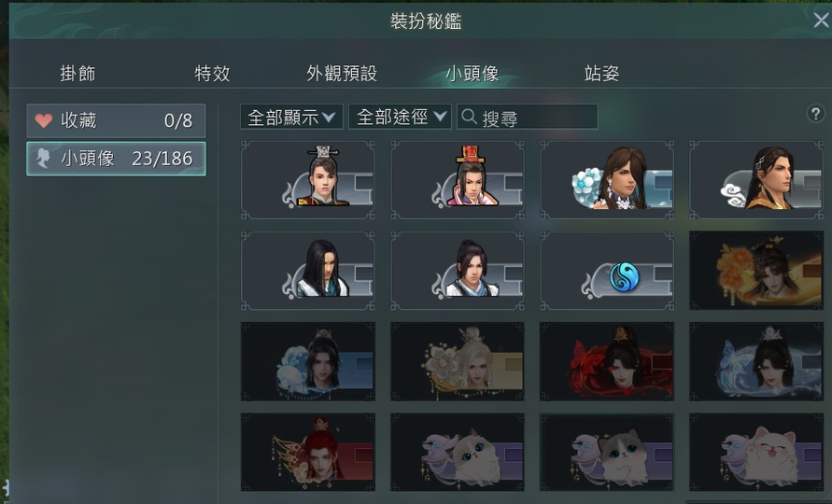
Task: Expand the 全部途徑 filter dropdown
Action: (400, 117)
